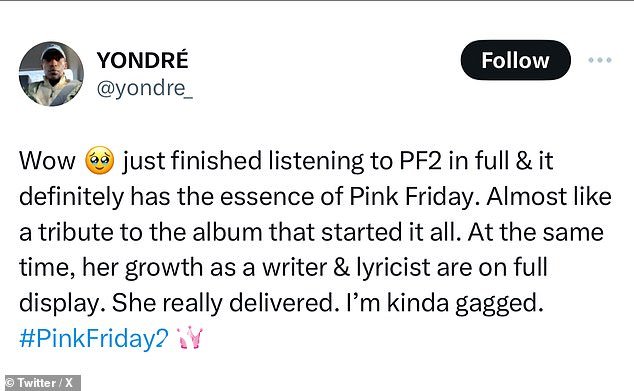
Task: Open the YONDRÉ display name profile link
Action: click(142, 60)
